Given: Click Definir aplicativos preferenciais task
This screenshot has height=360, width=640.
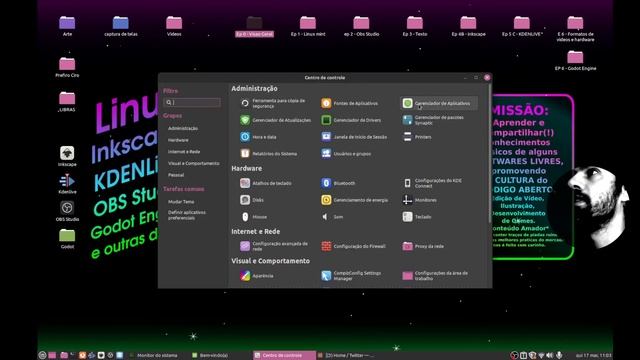Looking at the screenshot, I should (x=187, y=215).
